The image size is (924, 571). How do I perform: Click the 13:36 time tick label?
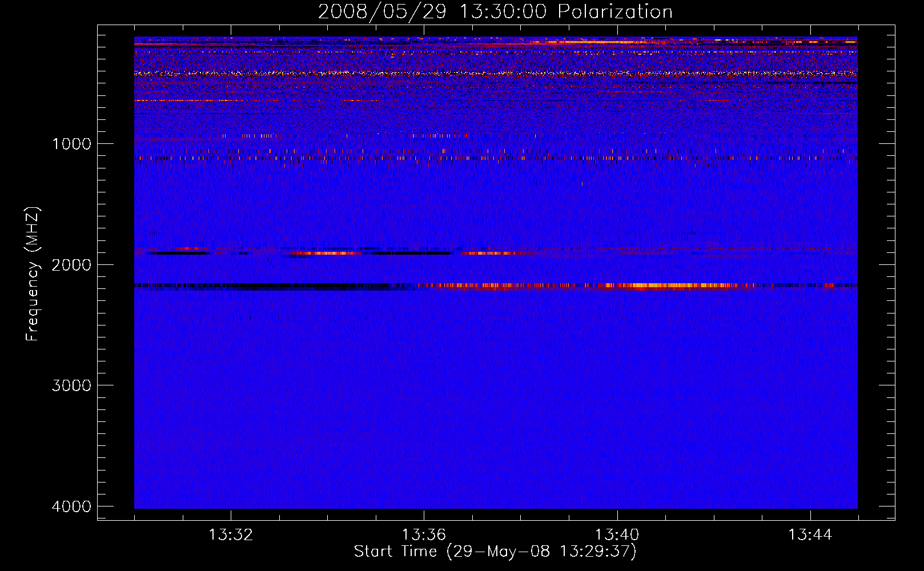point(424,535)
